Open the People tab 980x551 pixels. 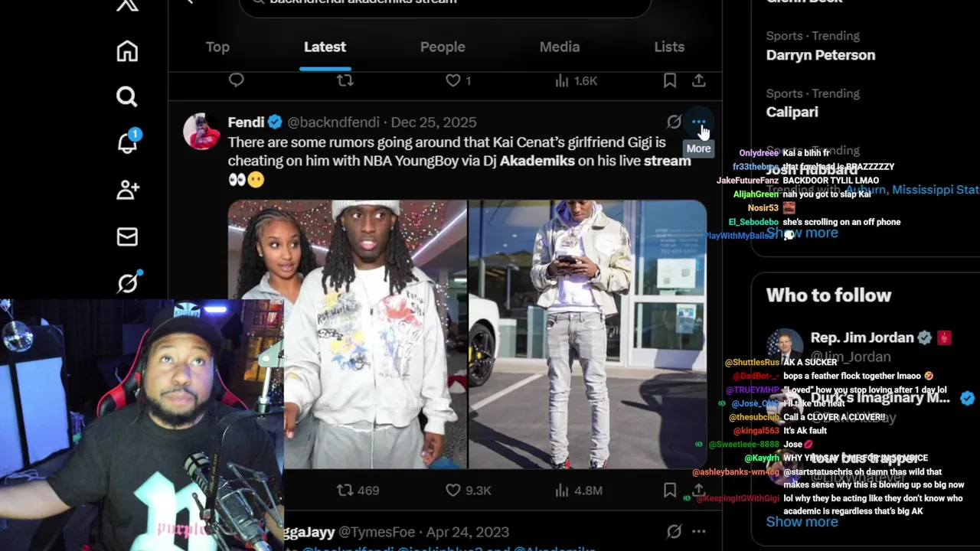pos(443,47)
